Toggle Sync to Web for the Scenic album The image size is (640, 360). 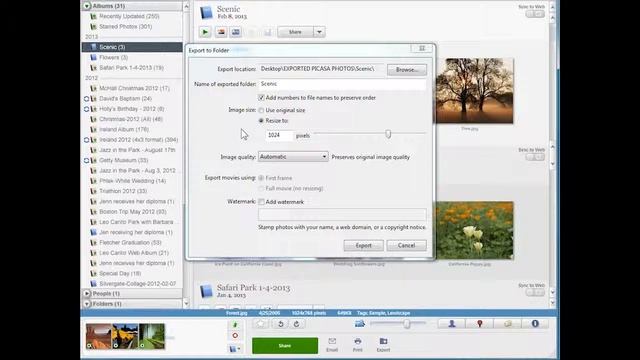535,14
